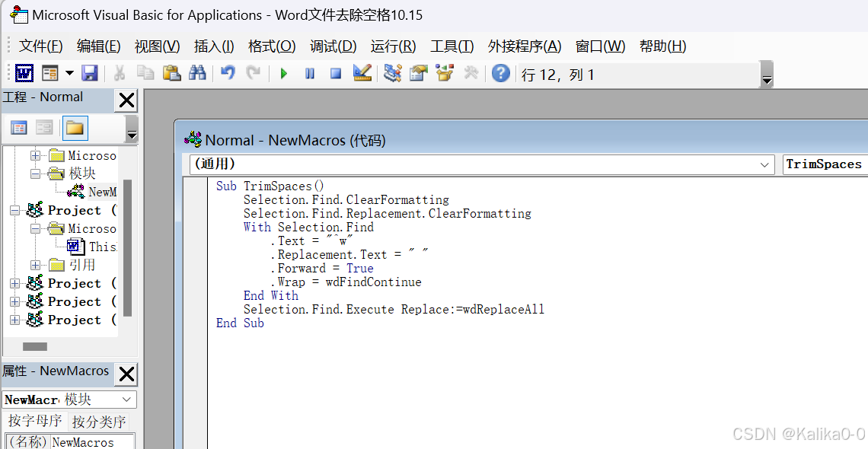Collapse the 模块 folder node
Image resolution: width=868 pixels, height=449 pixels.
point(36,174)
